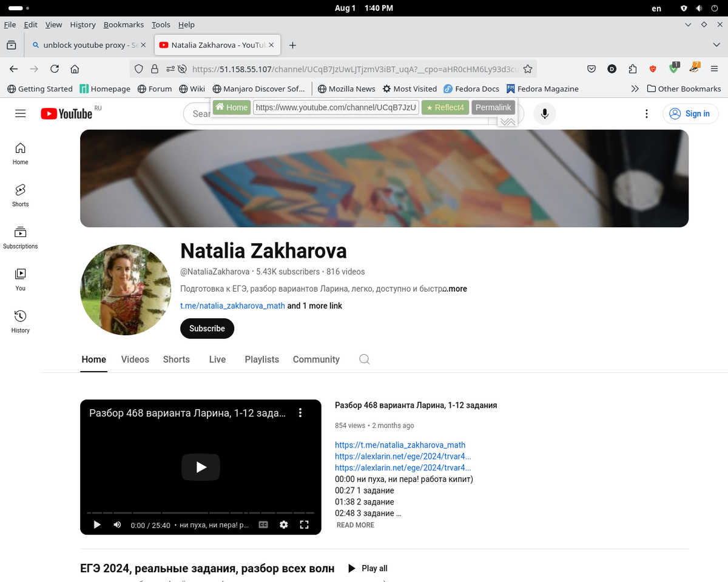
Task: Open the History menu in menu bar
Action: (x=83, y=25)
